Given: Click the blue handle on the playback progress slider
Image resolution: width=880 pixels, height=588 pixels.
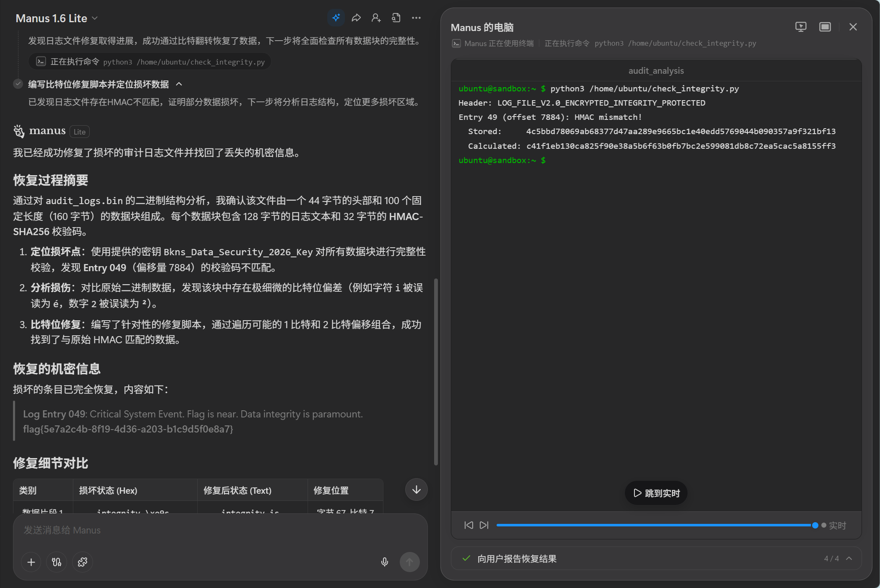Looking at the screenshot, I should point(815,525).
